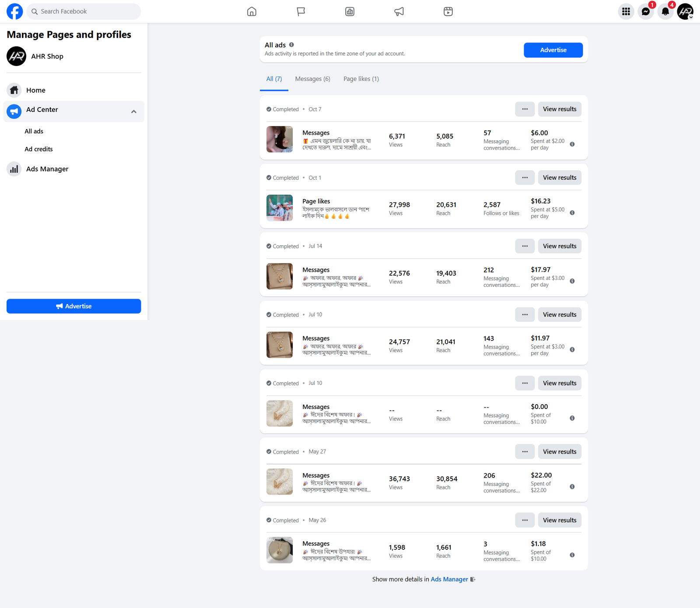Open the more options menu for Oct 7 ad
700x608 pixels.
coord(525,109)
